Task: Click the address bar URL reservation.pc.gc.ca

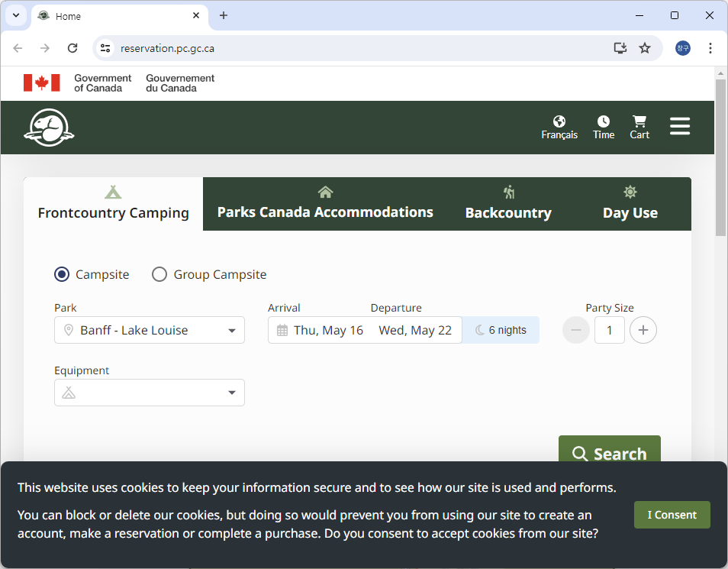Action: click(x=167, y=48)
